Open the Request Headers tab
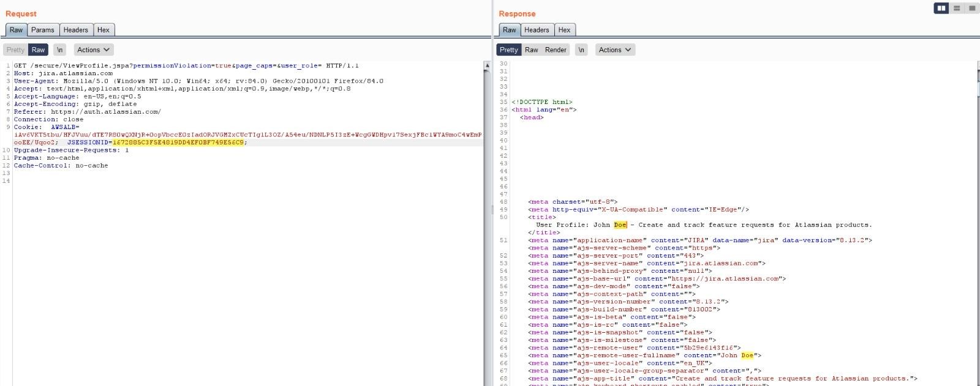Screen dimensions: 980x386 75,30
